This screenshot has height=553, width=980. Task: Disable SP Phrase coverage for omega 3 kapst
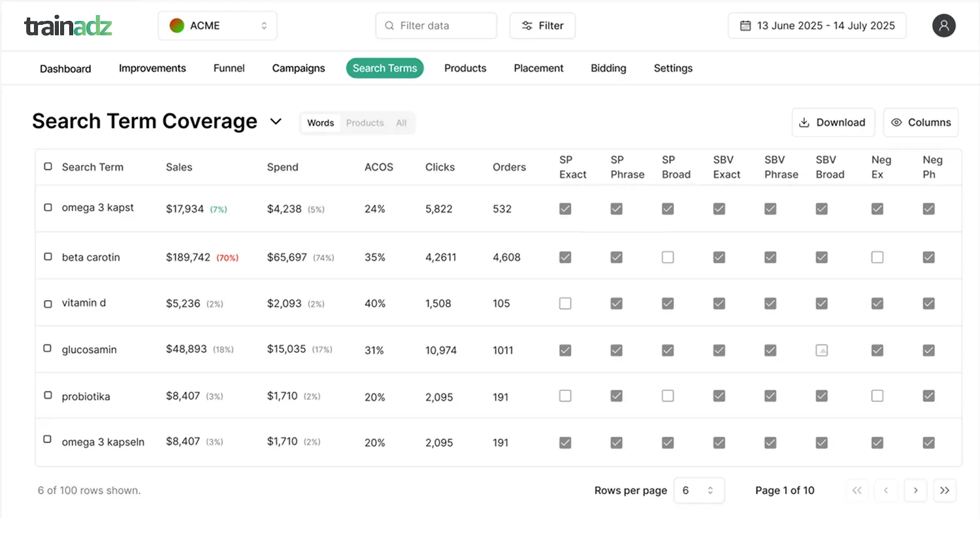click(616, 209)
